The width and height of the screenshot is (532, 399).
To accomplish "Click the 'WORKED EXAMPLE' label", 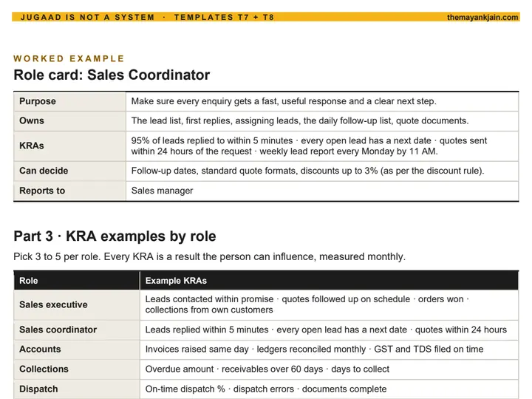I will click(x=69, y=58).
